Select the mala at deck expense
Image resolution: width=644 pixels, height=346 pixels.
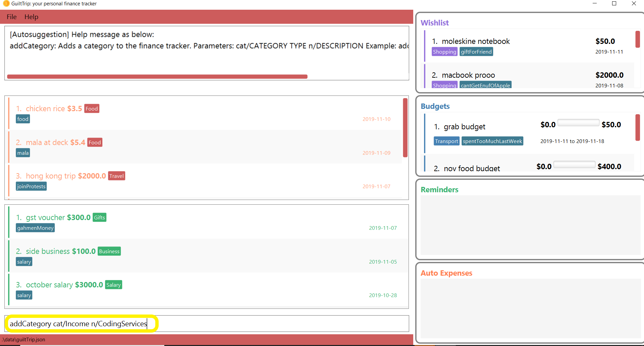(x=205, y=147)
